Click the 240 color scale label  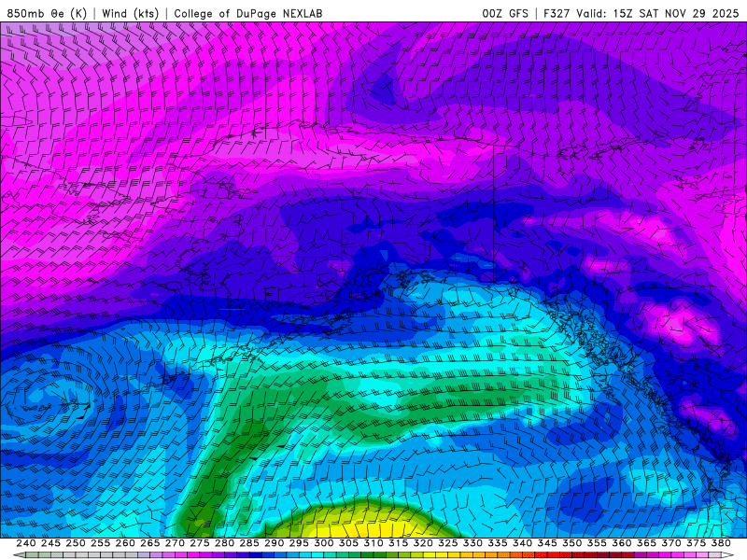click(x=26, y=543)
